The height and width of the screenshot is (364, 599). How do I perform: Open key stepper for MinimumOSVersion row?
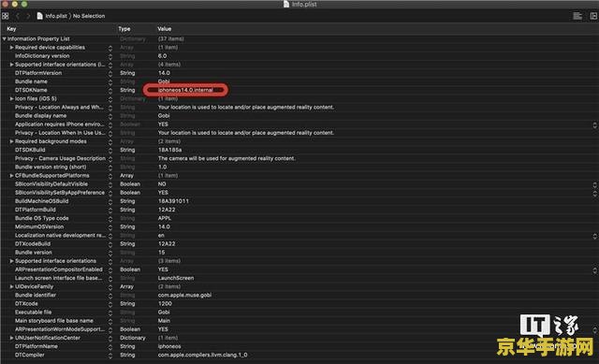pos(110,227)
